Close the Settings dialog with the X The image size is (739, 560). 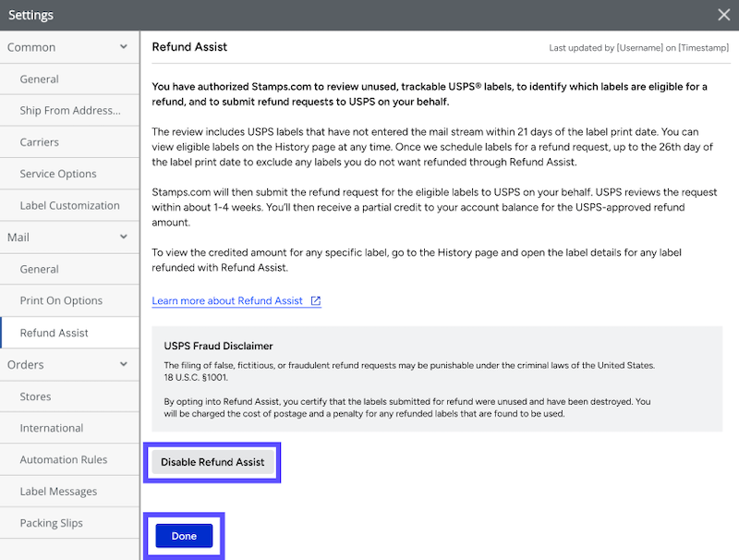[x=724, y=15]
